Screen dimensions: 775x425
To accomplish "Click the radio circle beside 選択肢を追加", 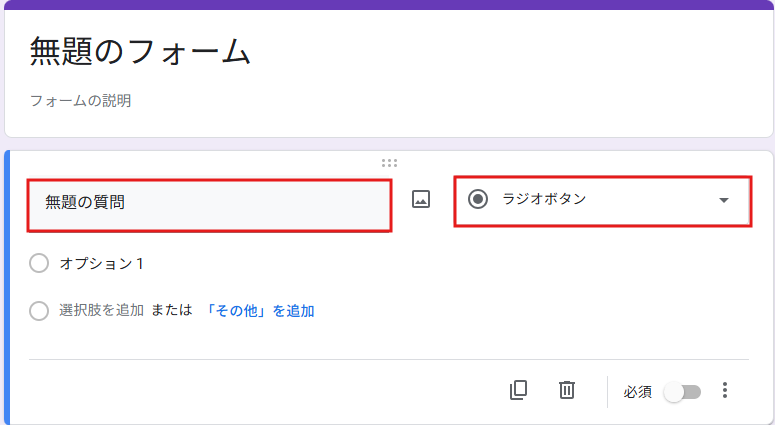I will 39,311.
